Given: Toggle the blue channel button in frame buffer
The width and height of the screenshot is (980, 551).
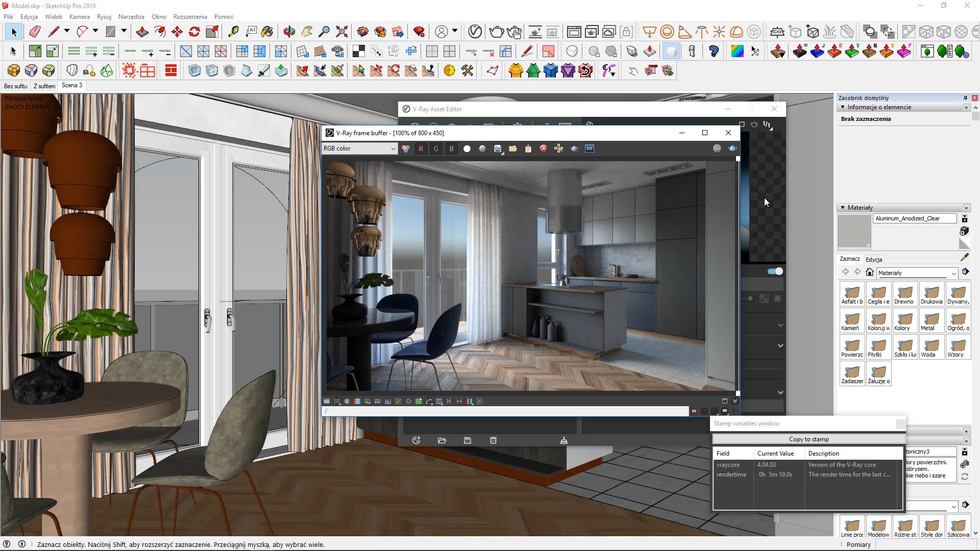Looking at the screenshot, I should (451, 148).
